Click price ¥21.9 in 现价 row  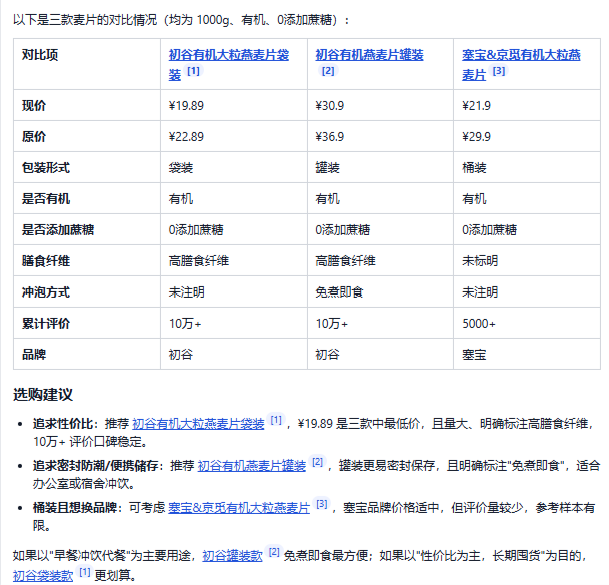(476, 106)
